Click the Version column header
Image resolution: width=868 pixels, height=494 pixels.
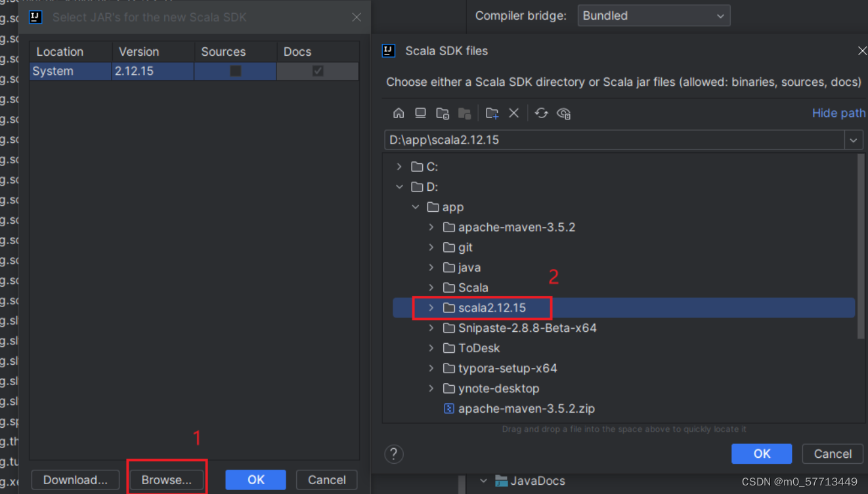[154, 52]
